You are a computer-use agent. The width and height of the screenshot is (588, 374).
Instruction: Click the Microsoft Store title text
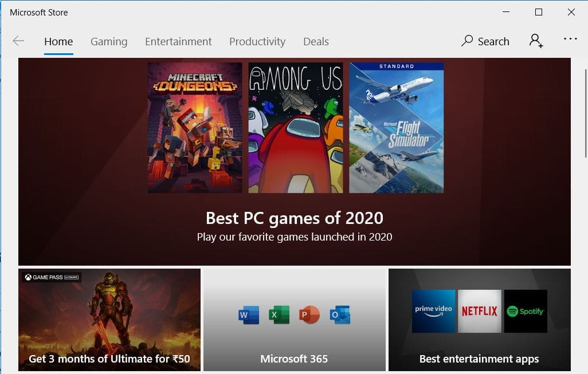[38, 13]
